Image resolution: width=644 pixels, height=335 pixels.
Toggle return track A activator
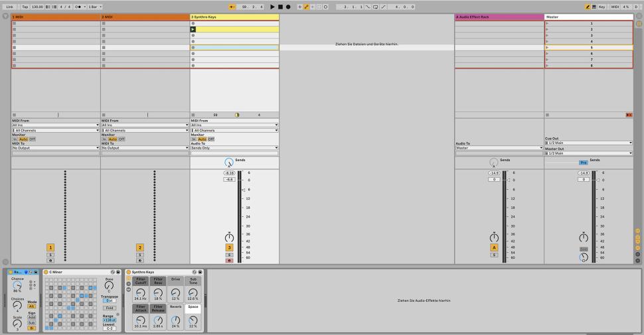click(x=494, y=247)
